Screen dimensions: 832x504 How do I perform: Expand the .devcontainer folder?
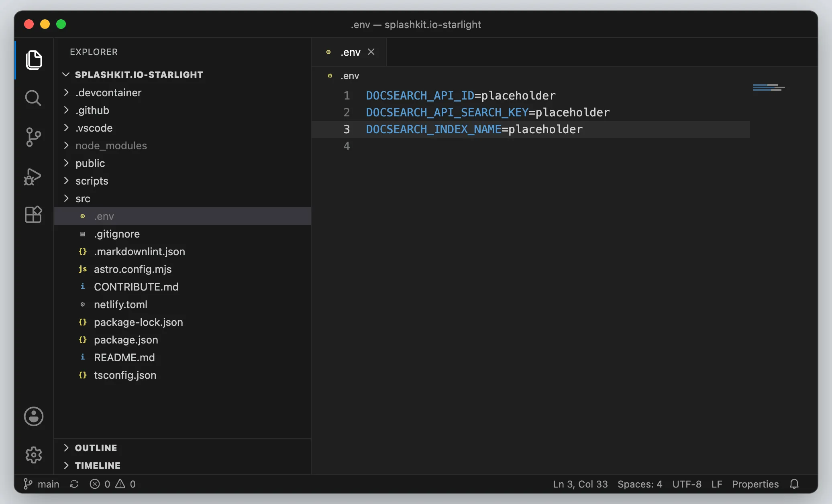click(x=182, y=93)
